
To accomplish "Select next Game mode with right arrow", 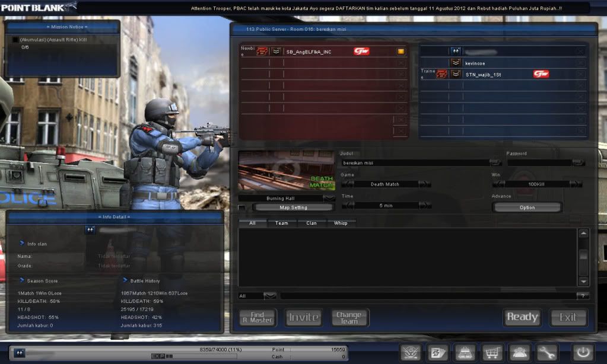I will click(424, 184).
